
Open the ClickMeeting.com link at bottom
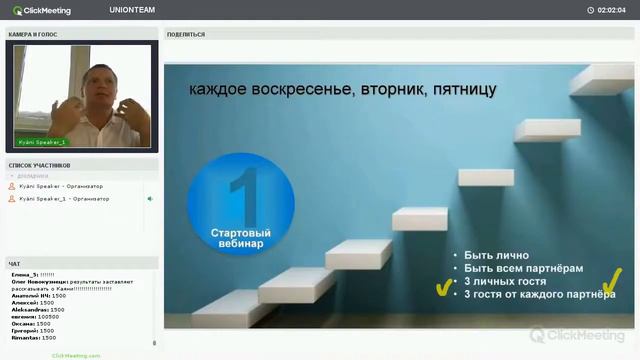pos(76,356)
